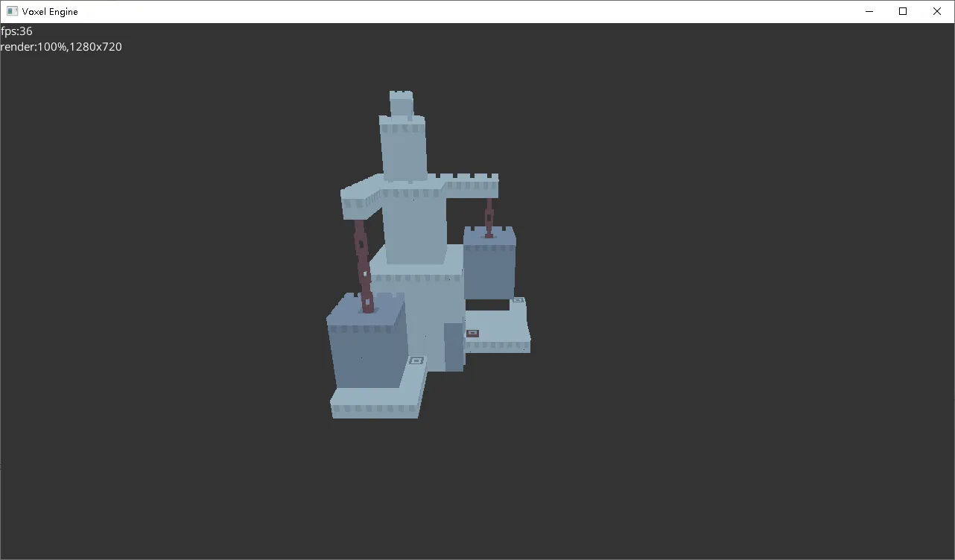Click the small white marker behind right platform
Screen dimensions: 955x560
[518, 300]
